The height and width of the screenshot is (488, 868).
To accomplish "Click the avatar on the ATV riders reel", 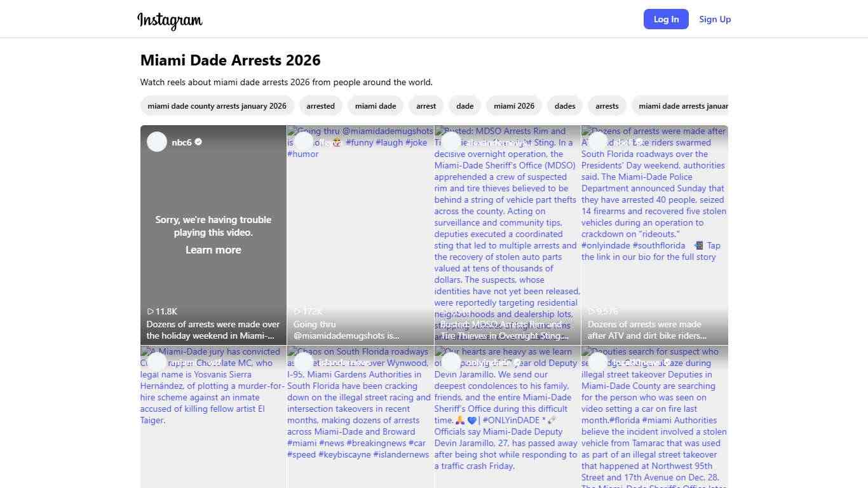I will [597, 142].
